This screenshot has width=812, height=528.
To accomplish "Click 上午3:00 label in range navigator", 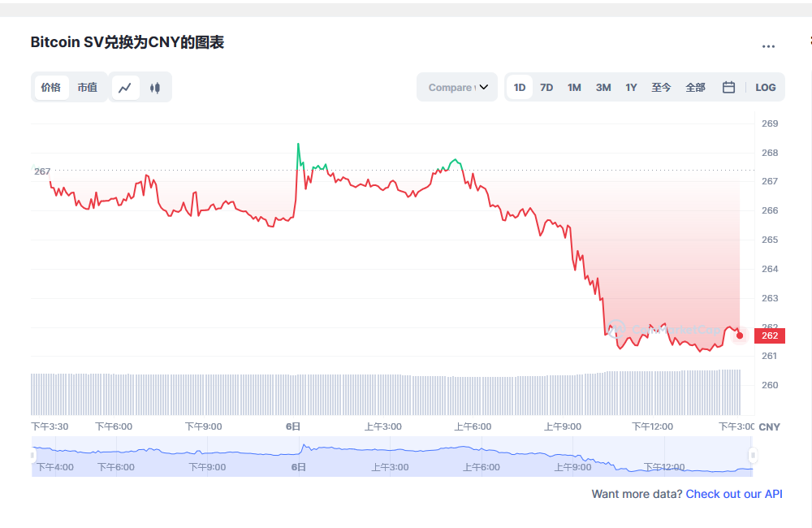I will (x=390, y=467).
